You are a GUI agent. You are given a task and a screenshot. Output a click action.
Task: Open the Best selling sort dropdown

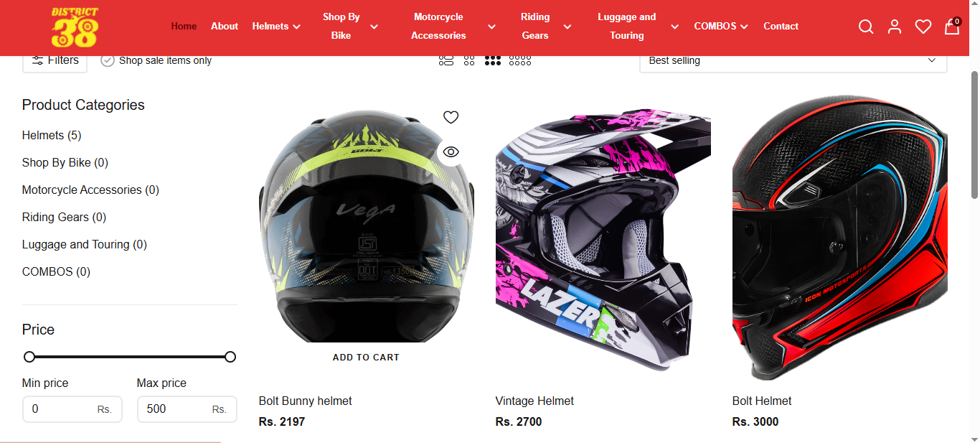[793, 61]
